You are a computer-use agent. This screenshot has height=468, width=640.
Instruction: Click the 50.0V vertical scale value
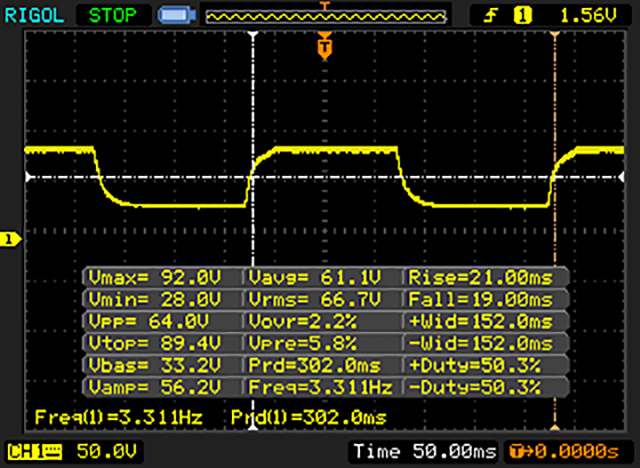tap(107, 451)
